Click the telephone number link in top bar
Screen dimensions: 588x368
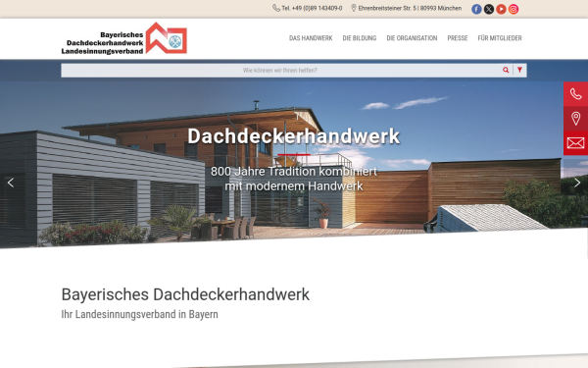308,8
